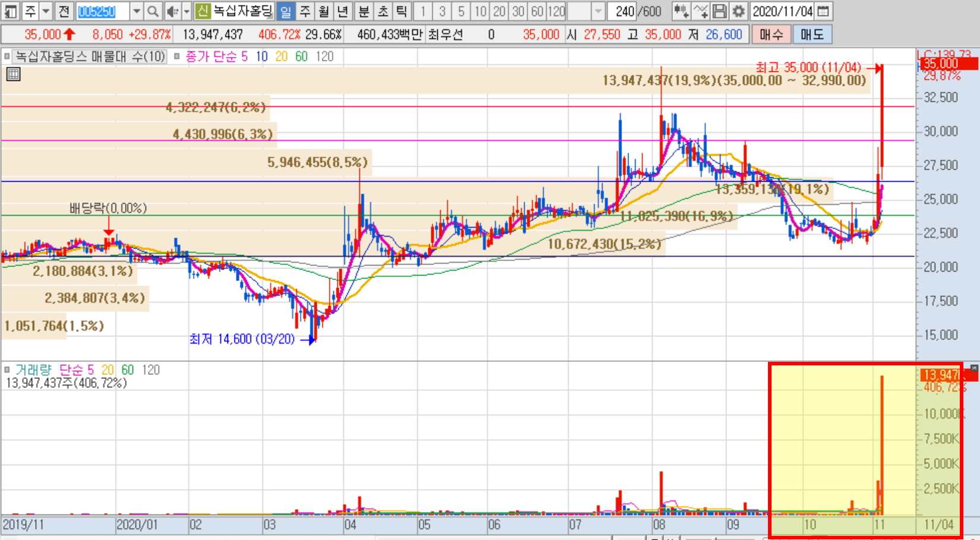Click the 전 button beside the stock code
Image resolution: width=980 pixels, height=540 pixels.
pyautogui.click(x=65, y=11)
